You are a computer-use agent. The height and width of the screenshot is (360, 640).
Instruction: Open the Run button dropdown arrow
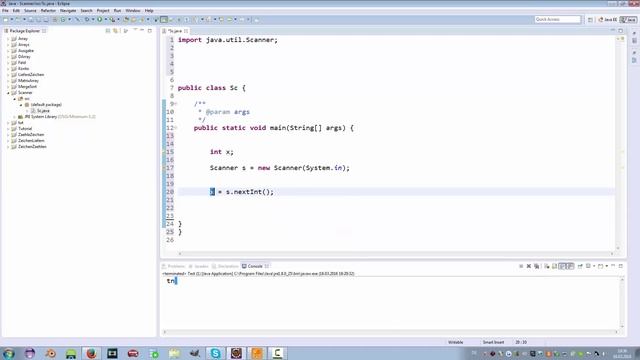(x=106, y=19)
